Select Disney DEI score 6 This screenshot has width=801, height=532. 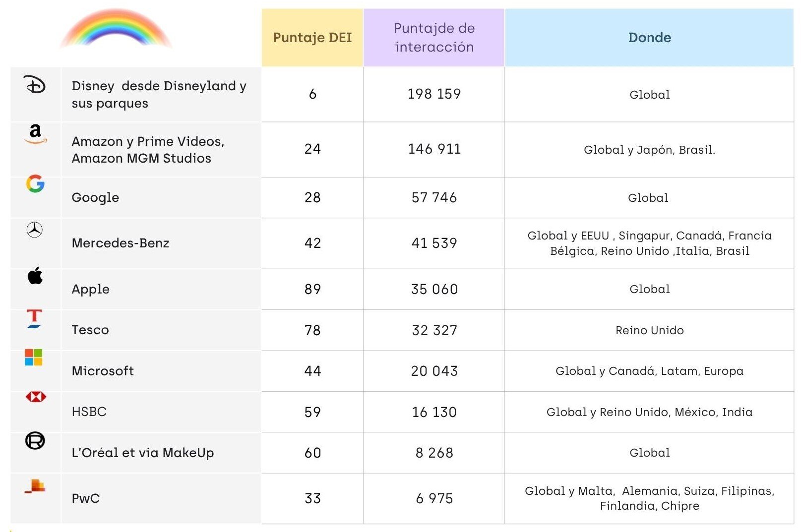tap(312, 94)
